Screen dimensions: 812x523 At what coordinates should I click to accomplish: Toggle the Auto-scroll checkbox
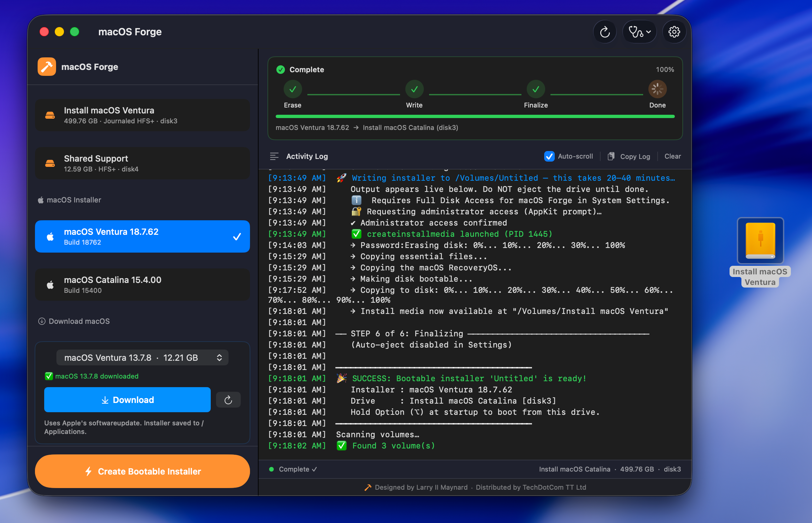point(549,156)
